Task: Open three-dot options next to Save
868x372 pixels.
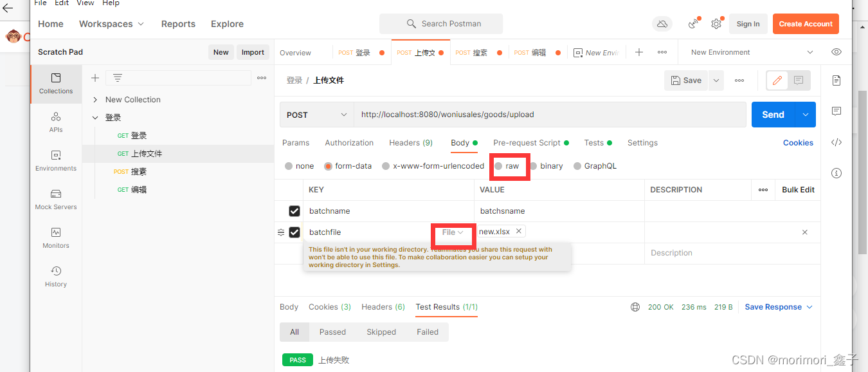Action: point(739,80)
